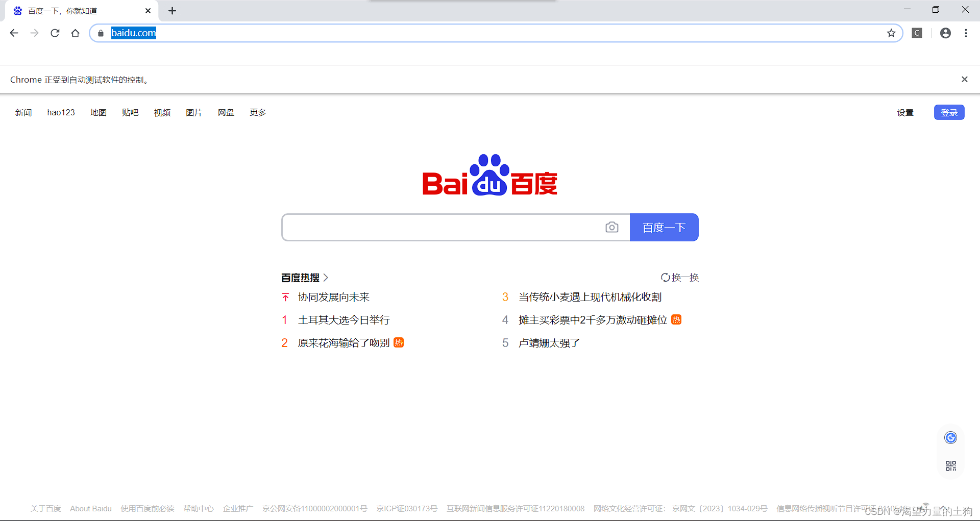Click the Baidu logo
Viewport: 980px width, 521px height.
tap(490, 175)
